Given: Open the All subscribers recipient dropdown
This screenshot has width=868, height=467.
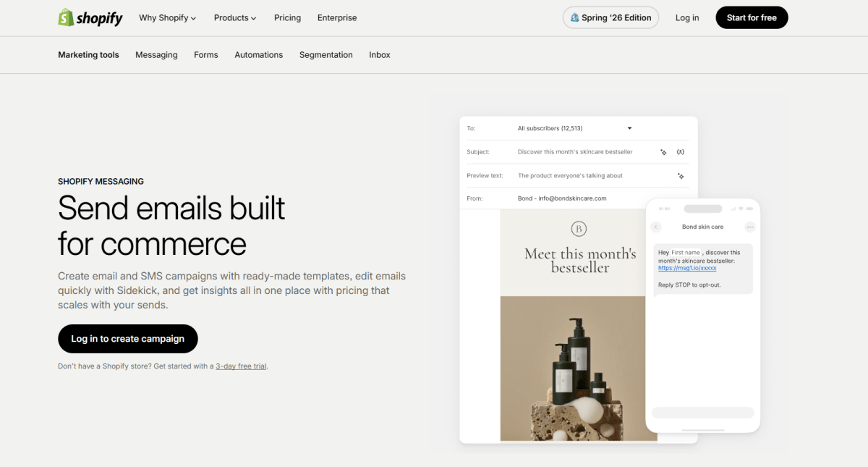Looking at the screenshot, I should click(x=575, y=128).
